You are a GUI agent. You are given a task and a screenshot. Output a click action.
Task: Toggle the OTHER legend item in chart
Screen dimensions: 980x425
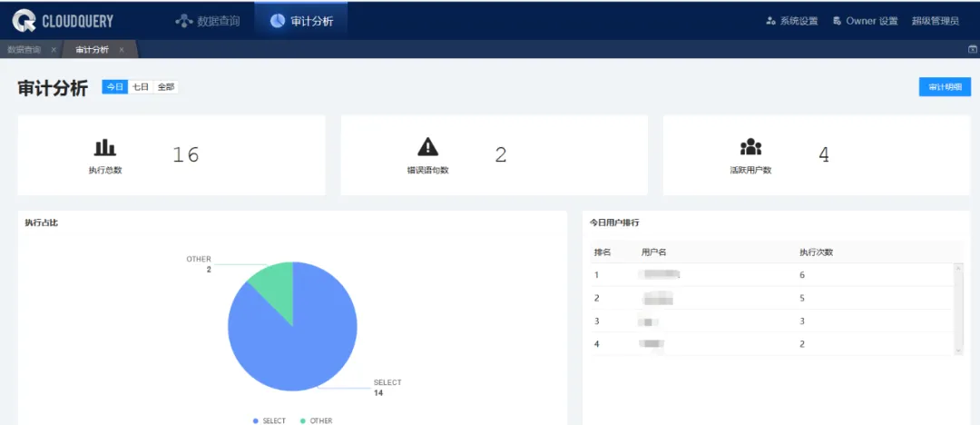pos(316,420)
